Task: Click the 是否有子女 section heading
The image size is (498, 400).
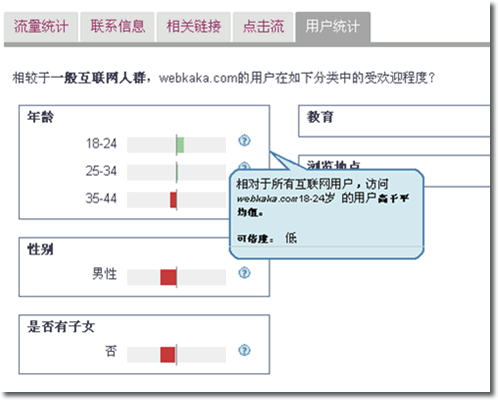Action: tap(61, 326)
